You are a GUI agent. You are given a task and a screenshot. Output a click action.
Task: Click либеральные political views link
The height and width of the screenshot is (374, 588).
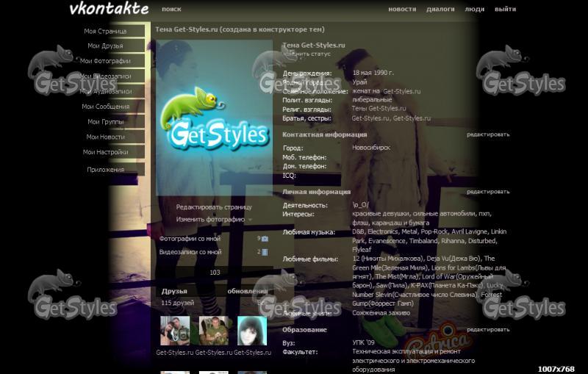[372, 100]
